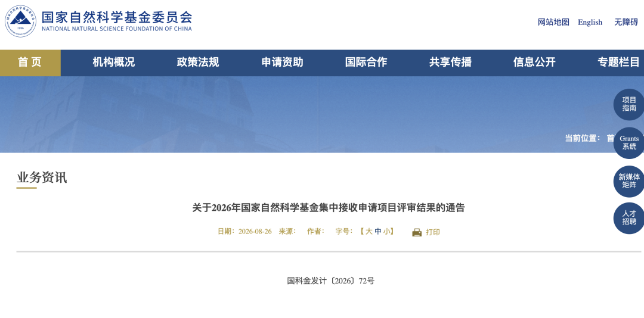Open the 共享传播 menu

[x=450, y=63]
